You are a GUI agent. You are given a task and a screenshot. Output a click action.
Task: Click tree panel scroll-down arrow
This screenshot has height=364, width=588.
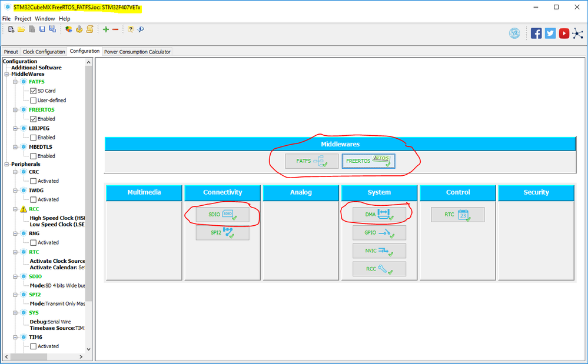[88, 349]
